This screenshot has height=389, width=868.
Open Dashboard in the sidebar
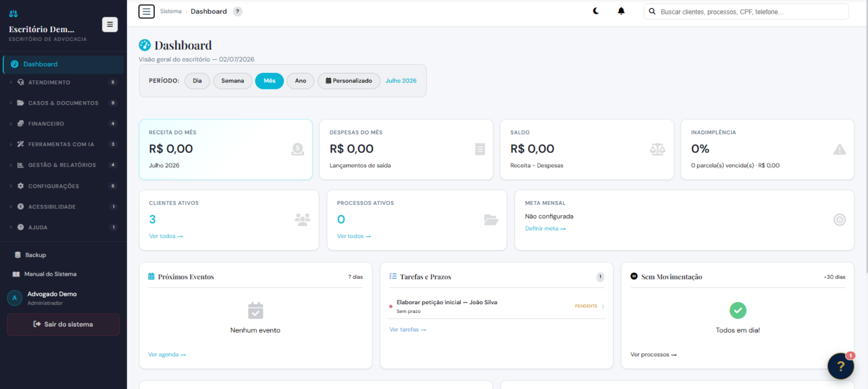(63, 64)
